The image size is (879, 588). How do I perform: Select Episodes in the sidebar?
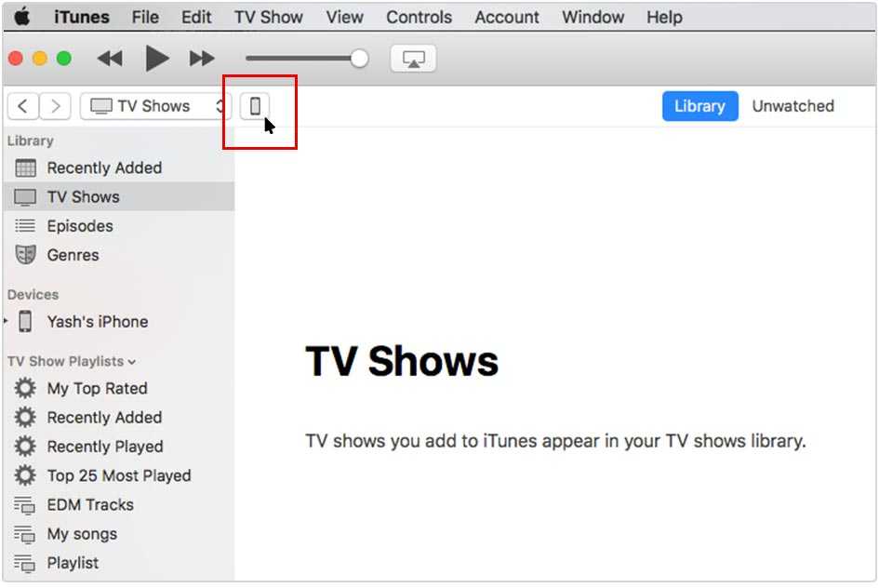119,226
